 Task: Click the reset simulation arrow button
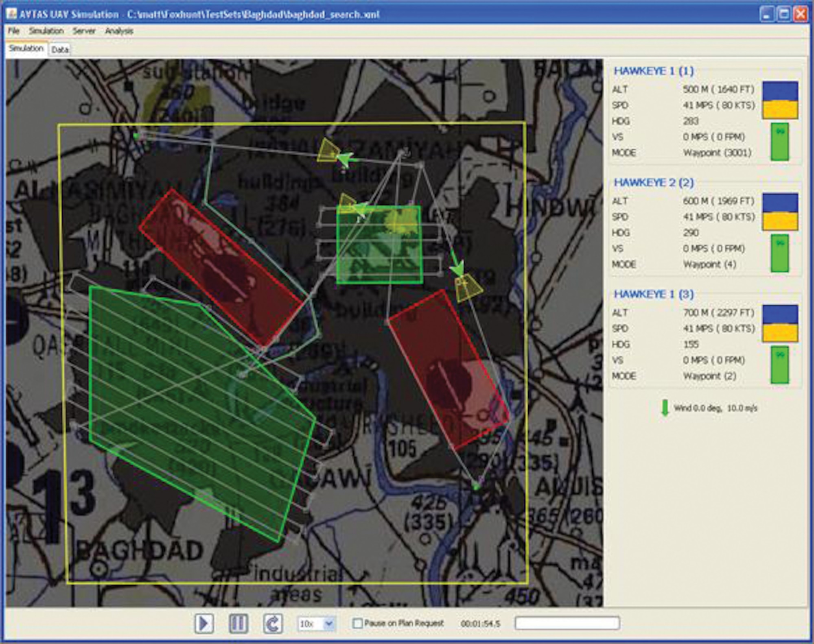pyautogui.click(x=273, y=623)
